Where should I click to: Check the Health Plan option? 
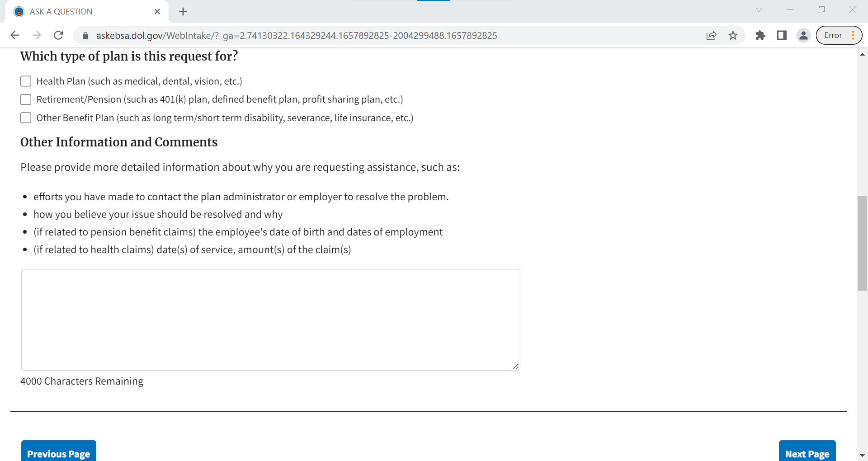pyautogui.click(x=26, y=81)
